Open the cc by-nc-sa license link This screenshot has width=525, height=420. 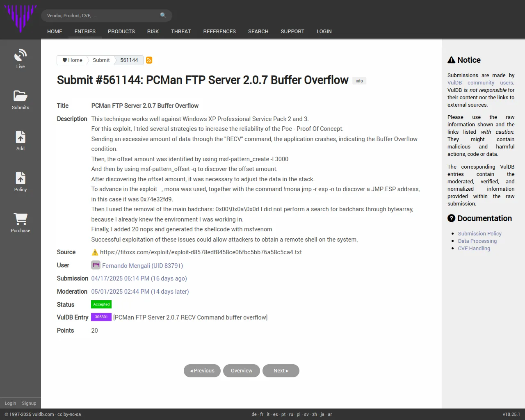pyautogui.click(x=69, y=414)
